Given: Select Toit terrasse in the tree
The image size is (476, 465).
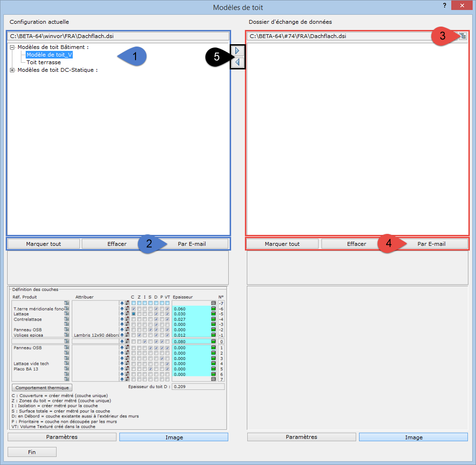Looking at the screenshot, I should pyautogui.click(x=43, y=62).
